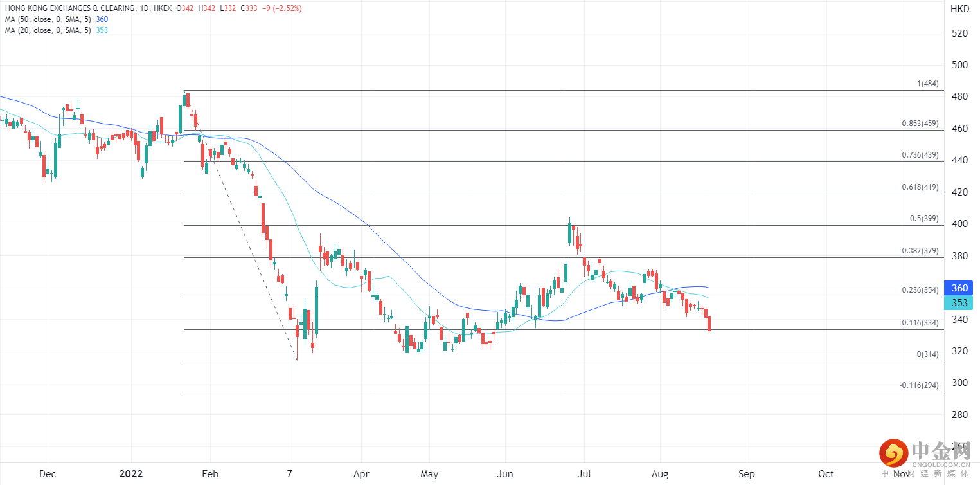Click 280 on the price axis

(x=959, y=415)
